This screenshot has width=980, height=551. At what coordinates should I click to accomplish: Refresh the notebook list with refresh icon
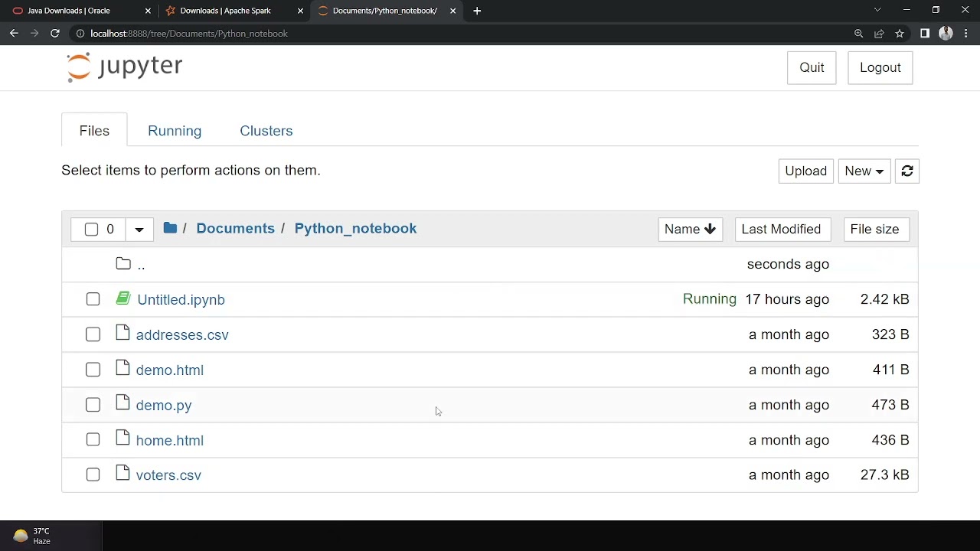point(907,171)
